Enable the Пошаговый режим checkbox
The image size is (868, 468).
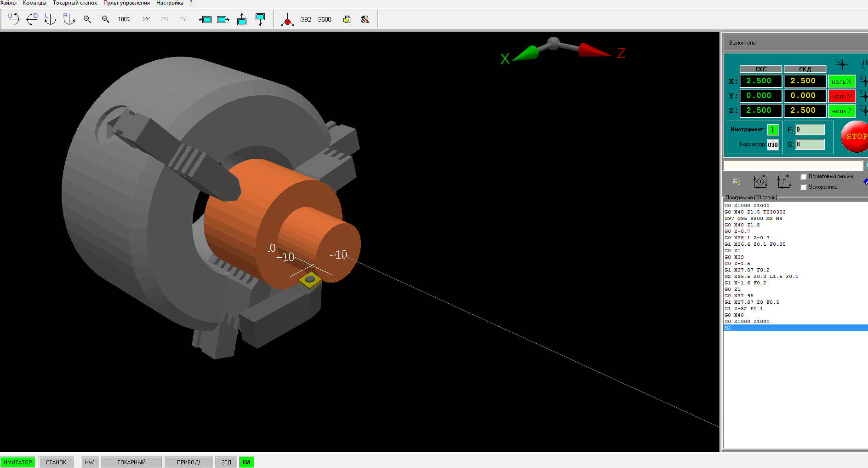click(804, 177)
